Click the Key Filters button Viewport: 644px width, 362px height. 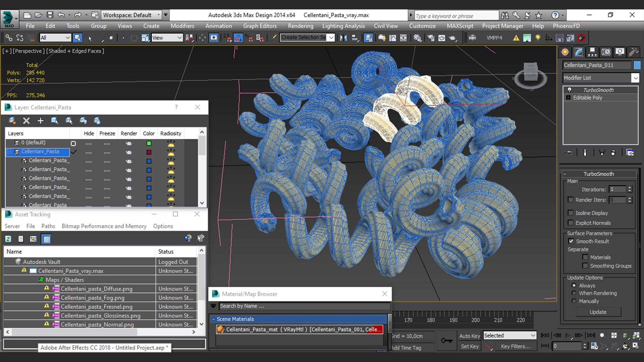click(x=516, y=347)
